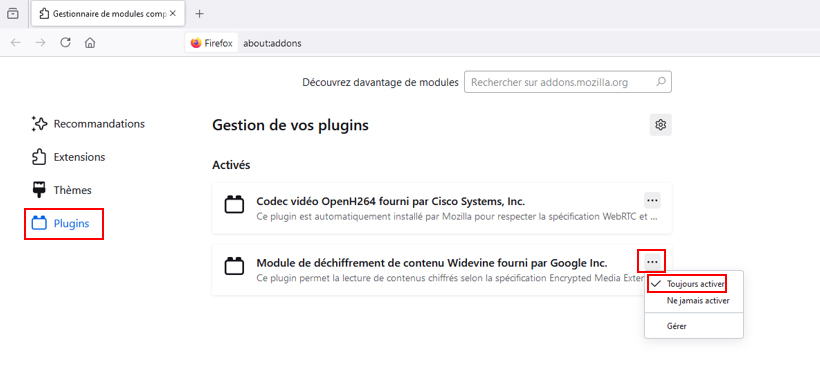Click the magnifier icon in search box
820x382 pixels.
(x=660, y=82)
